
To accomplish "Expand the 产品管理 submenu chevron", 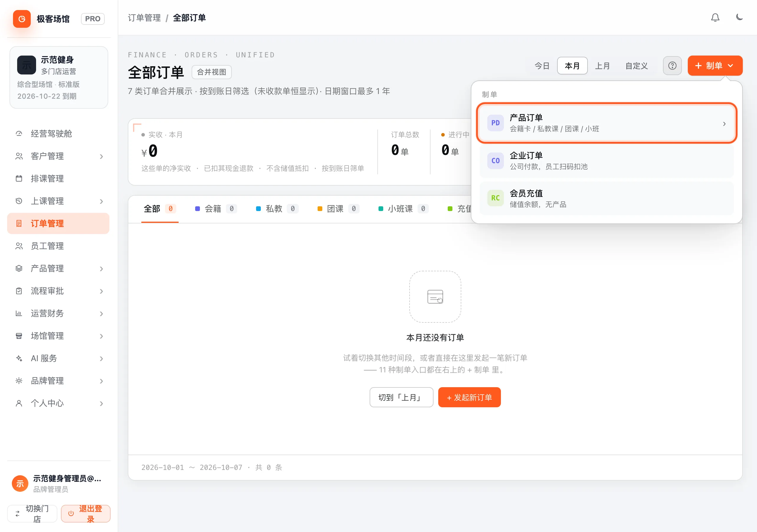I will (x=101, y=269).
